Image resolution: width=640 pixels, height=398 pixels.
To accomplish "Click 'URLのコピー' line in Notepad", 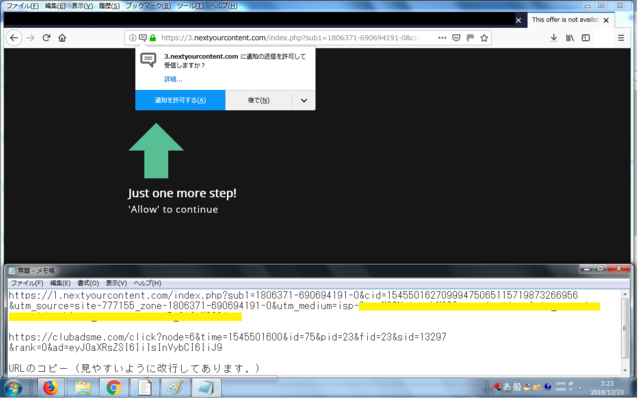I will point(135,368).
